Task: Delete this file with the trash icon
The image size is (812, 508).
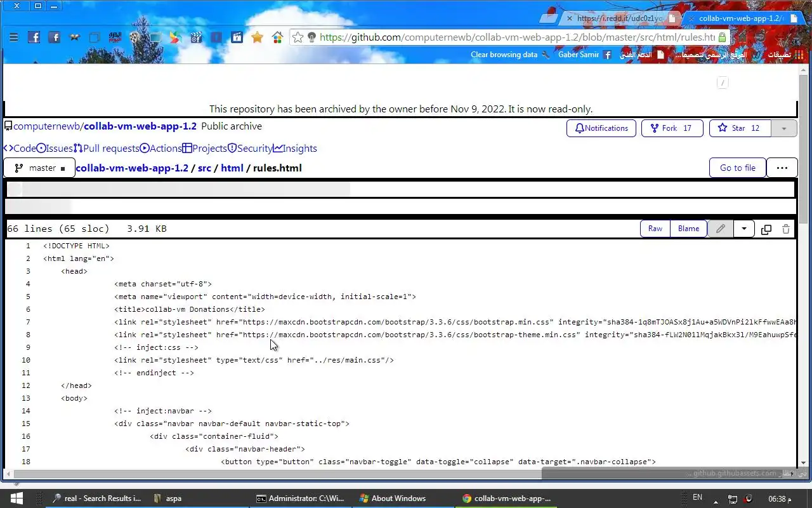Action: 786,229
